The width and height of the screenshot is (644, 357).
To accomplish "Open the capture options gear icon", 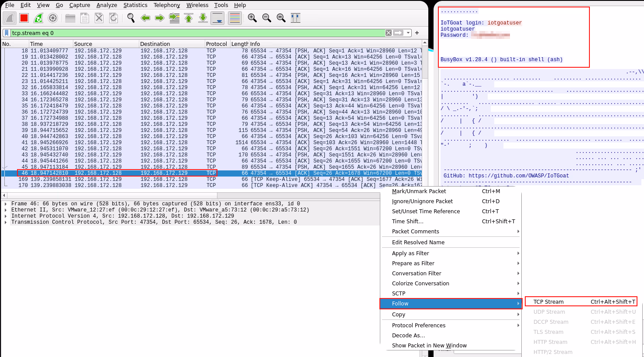I will pos(53,18).
